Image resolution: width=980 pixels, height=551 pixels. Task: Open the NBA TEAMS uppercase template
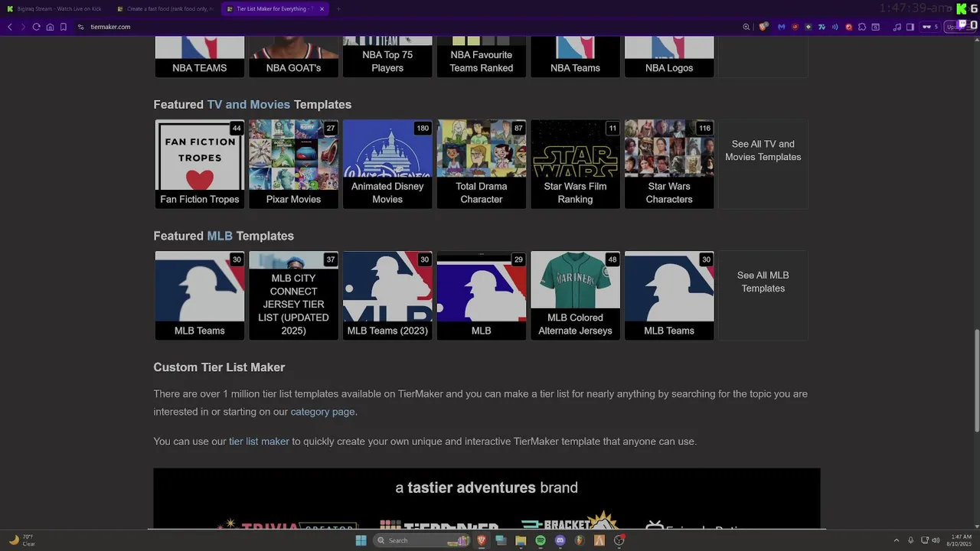tap(200, 57)
